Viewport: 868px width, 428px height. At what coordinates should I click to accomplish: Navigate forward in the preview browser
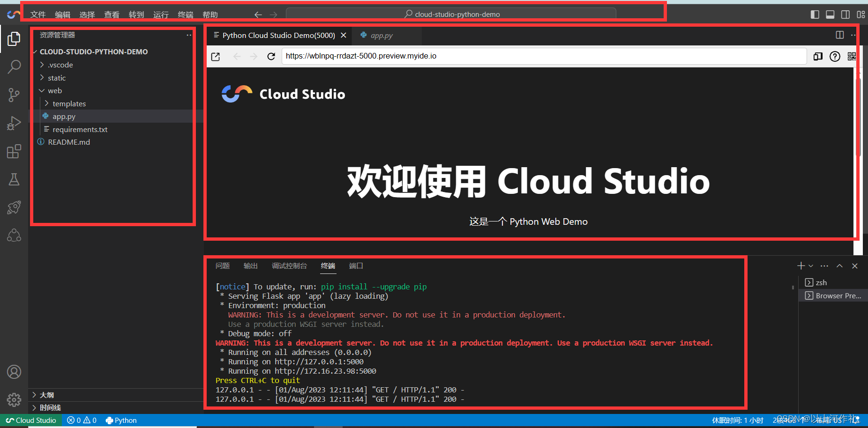click(x=254, y=57)
